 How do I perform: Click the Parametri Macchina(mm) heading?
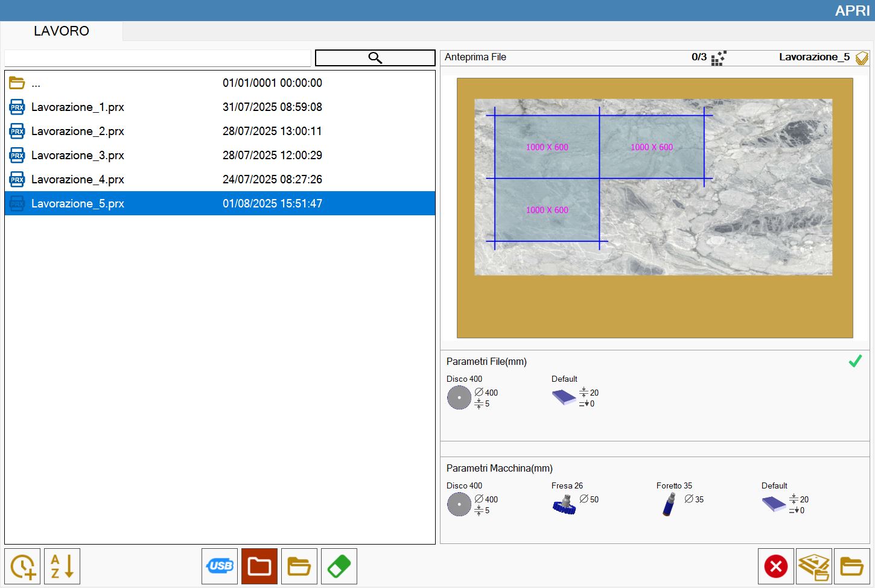(500, 468)
